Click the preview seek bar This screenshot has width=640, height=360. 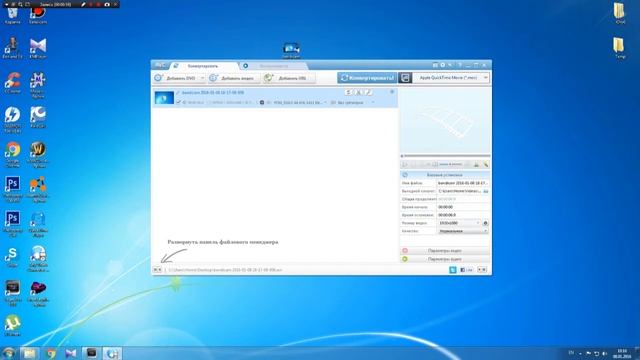[x=446, y=156]
